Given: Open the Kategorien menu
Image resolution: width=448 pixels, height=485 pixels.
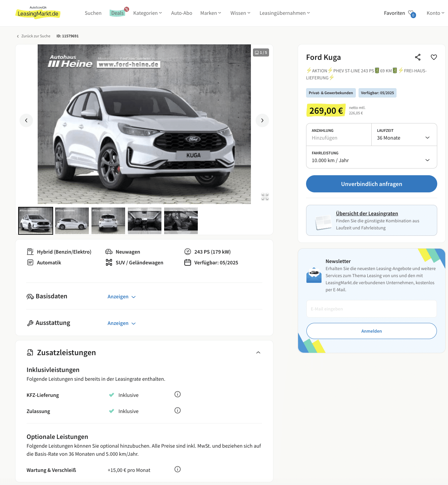Looking at the screenshot, I should click(x=148, y=13).
